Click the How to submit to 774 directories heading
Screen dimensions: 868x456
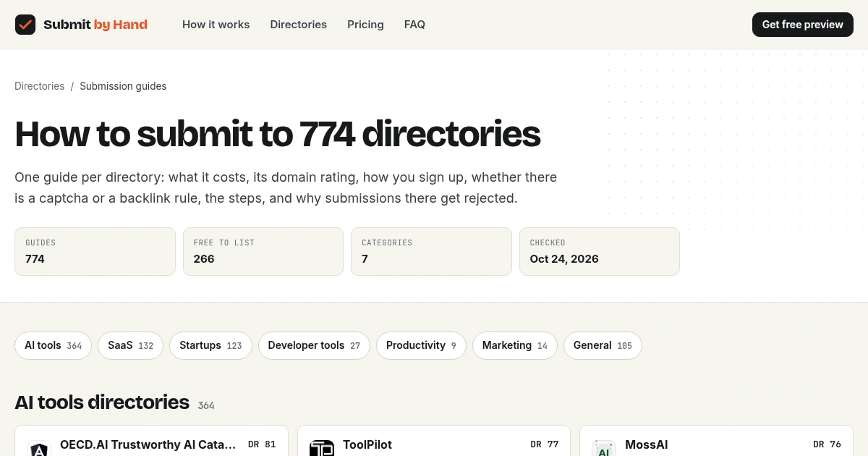[278, 134]
